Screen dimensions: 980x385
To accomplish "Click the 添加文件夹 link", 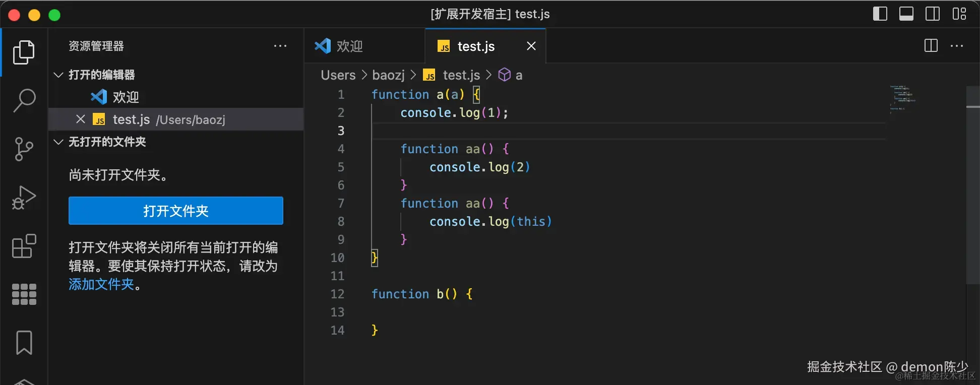I will point(101,285).
